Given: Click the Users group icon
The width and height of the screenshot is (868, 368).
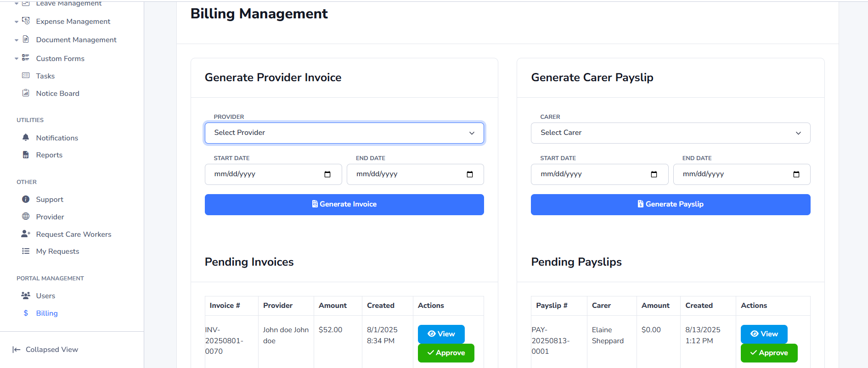Looking at the screenshot, I should click(x=26, y=296).
